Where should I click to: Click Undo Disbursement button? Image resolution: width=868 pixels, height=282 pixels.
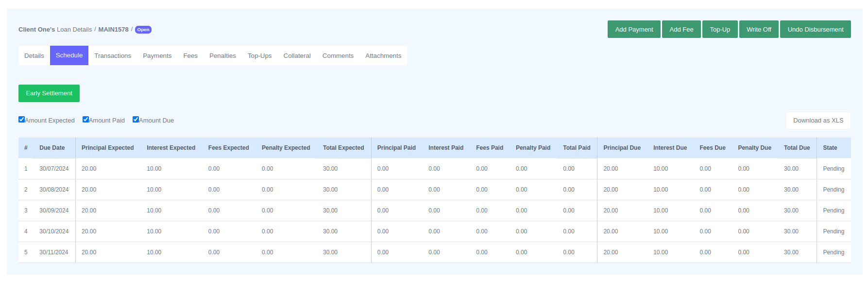tap(815, 29)
